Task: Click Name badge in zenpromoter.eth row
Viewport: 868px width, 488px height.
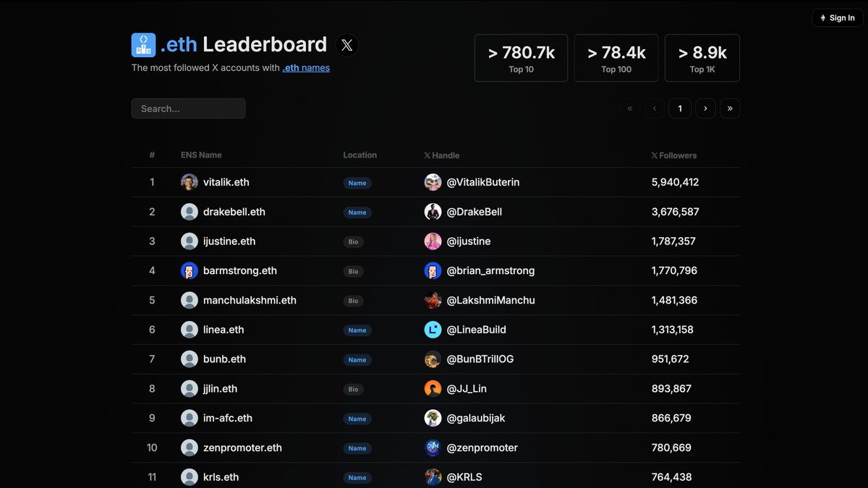Action: click(357, 448)
